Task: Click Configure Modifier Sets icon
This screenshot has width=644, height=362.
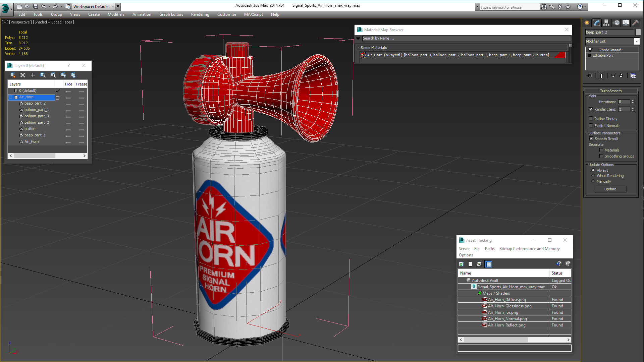Action: (x=633, y=76)
